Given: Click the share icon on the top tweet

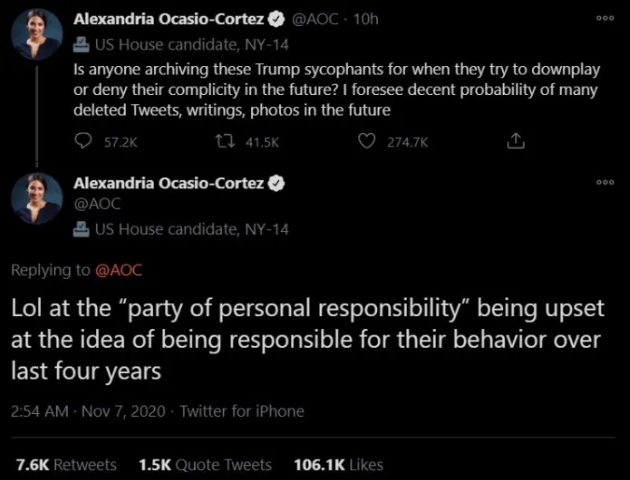Looking at the screenshot, I should click(516, 142).
